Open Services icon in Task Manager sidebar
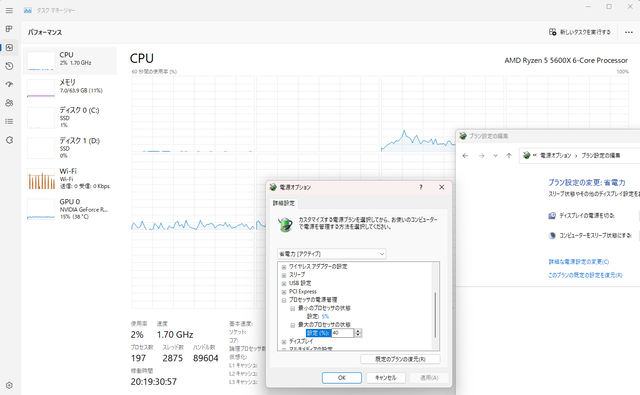Image resolution: width=640 pixels, height=395 pixels. [9, 140]
